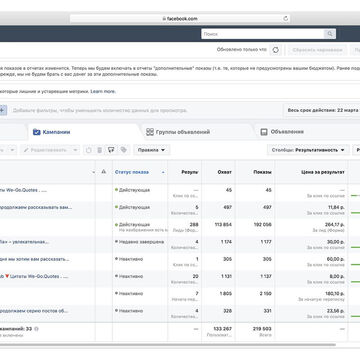Viewport: 360px width, 360px height.
Task: Click results value 288
Action: (x=194, y=225)
